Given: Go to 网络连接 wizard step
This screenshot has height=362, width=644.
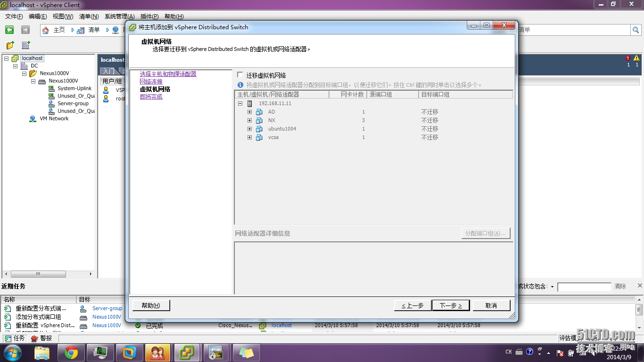Looking at the screenshot, I should point(151,82).
